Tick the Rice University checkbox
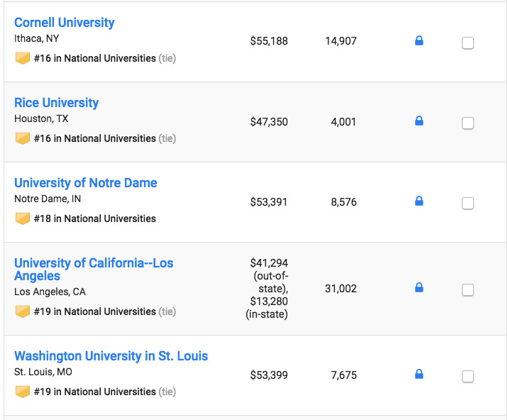Image resolution: width=508 pixels, height=420 pixels. 468,123
